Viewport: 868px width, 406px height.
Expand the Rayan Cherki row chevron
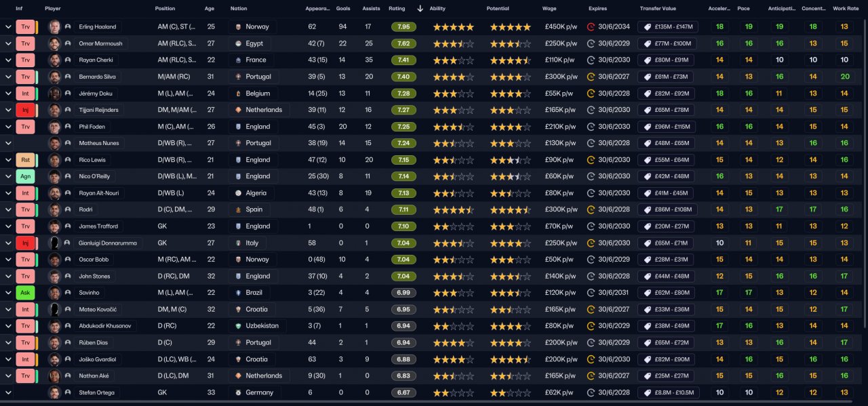click(8, 60)
